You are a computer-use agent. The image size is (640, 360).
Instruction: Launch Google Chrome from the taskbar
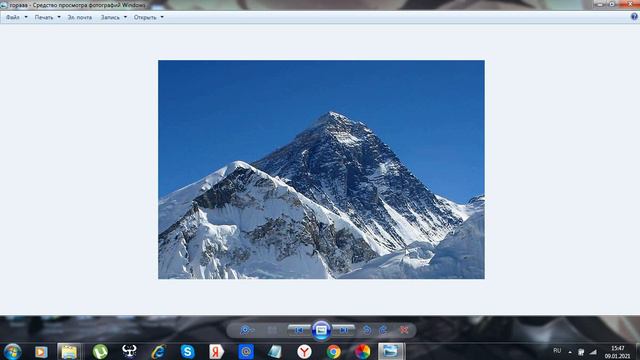click(x=333, y=352)
